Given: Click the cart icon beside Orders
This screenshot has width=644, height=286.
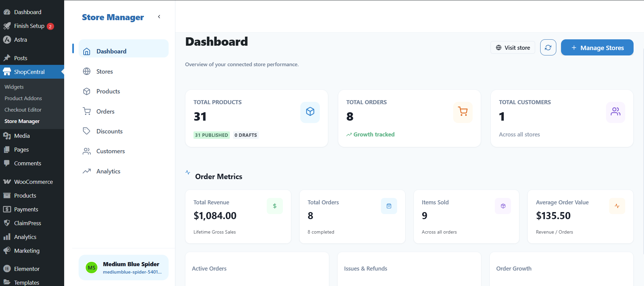Looking at the screenshot, I should click(x=87, y=111).
